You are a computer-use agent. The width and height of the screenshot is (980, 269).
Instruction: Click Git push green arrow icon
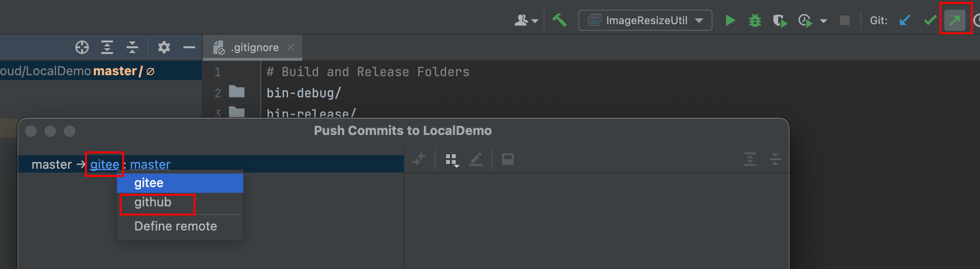coord(955,21)
